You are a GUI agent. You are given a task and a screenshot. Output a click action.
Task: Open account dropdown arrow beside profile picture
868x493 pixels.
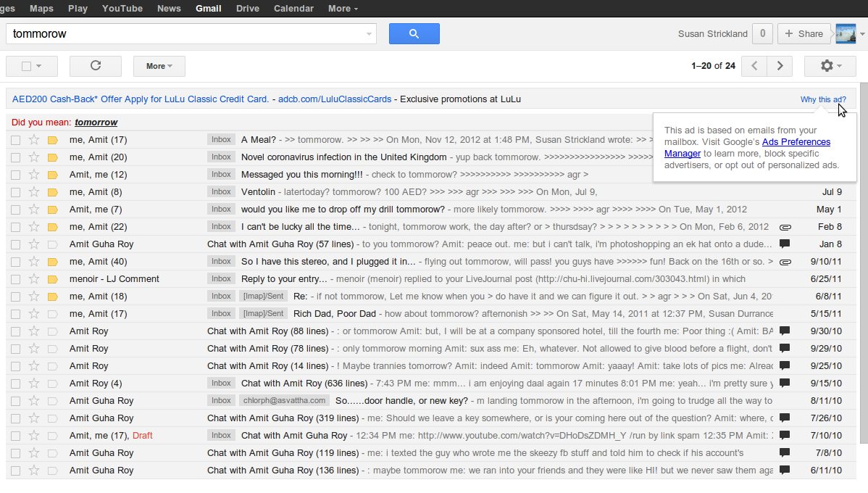click(x=862, y=34)
